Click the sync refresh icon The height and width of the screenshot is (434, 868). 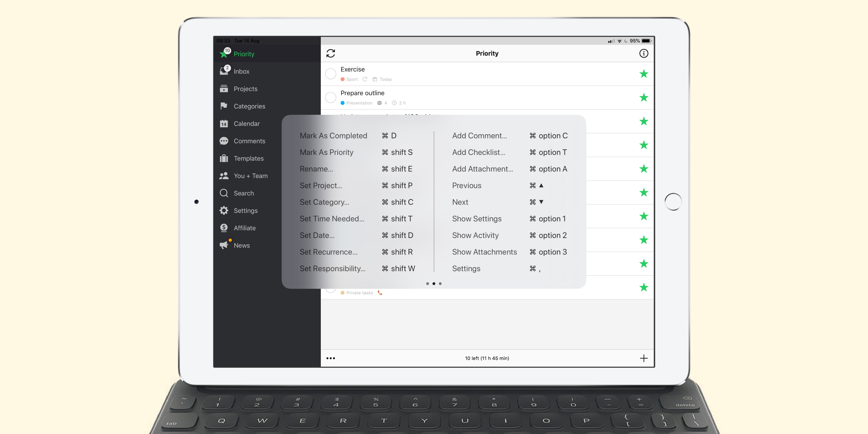331,53
